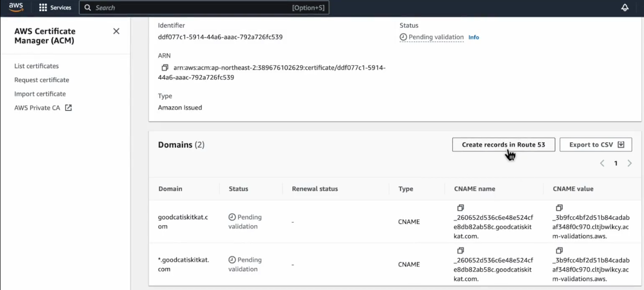Click Create records in Route 53
Image resolution: width=644 pixels, height=290 pixels.
(503, 145)
